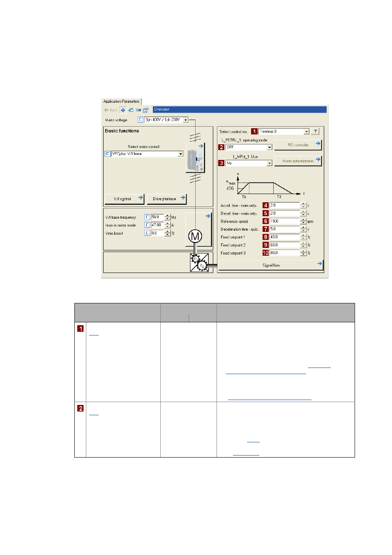The image size is (392, 555).
Task: Click the Fixed setpoint 3 spinner arrows
Action: 303,253
